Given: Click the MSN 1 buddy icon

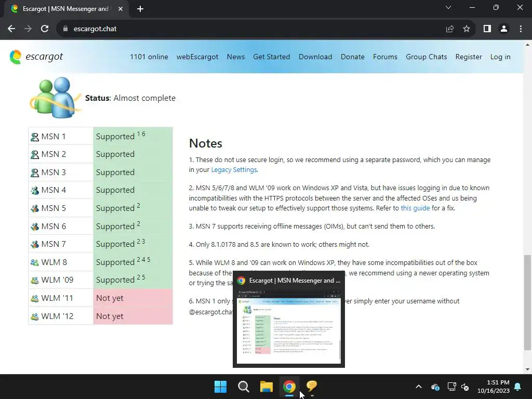Looking at the screenshot, I should (35, 137).
